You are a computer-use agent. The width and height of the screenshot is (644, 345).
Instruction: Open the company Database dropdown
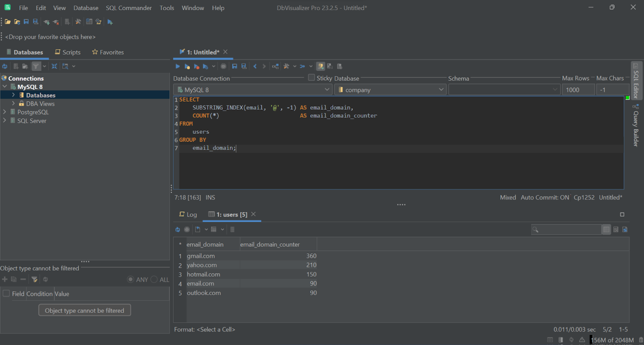click(441, 89)
